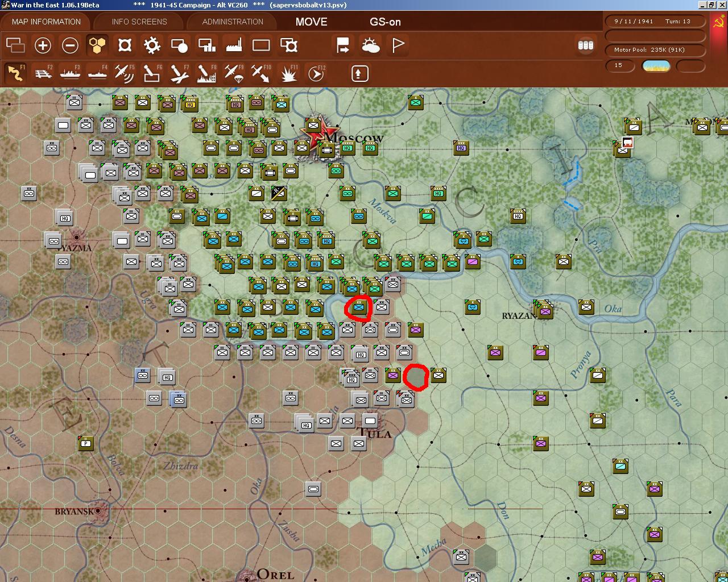Click the end turn (F12) icon
Screen dimensions: 728x582
pyautogui.click(x=316, y=73)
